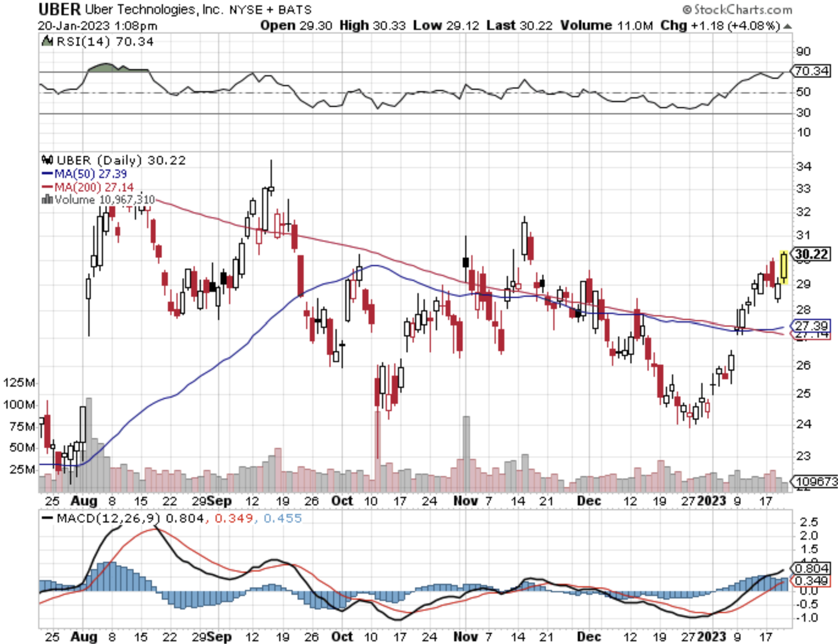Click the copyright symbol before StockCharts.com

(687, 10)
